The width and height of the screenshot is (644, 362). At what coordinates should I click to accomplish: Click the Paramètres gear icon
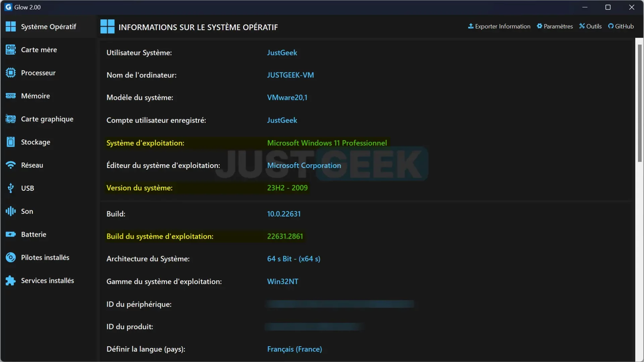[539, 26]
